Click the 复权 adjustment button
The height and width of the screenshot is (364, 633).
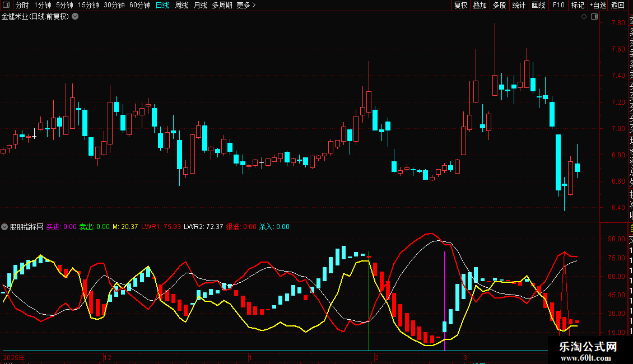(460, 5)
